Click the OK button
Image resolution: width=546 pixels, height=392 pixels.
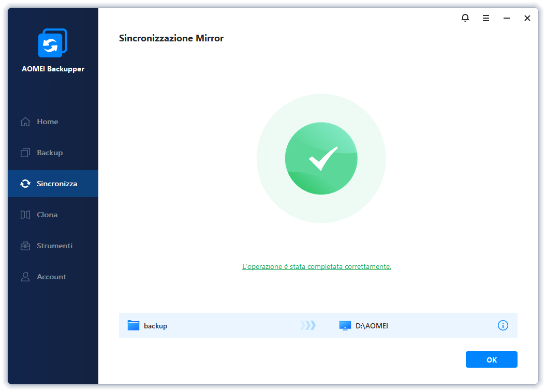(x=491, y=359)
